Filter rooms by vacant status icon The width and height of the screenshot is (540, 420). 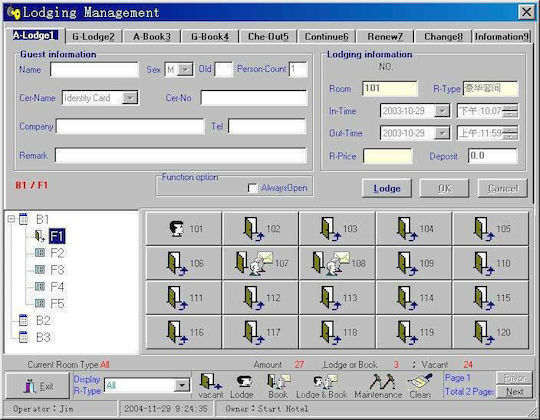211,386
